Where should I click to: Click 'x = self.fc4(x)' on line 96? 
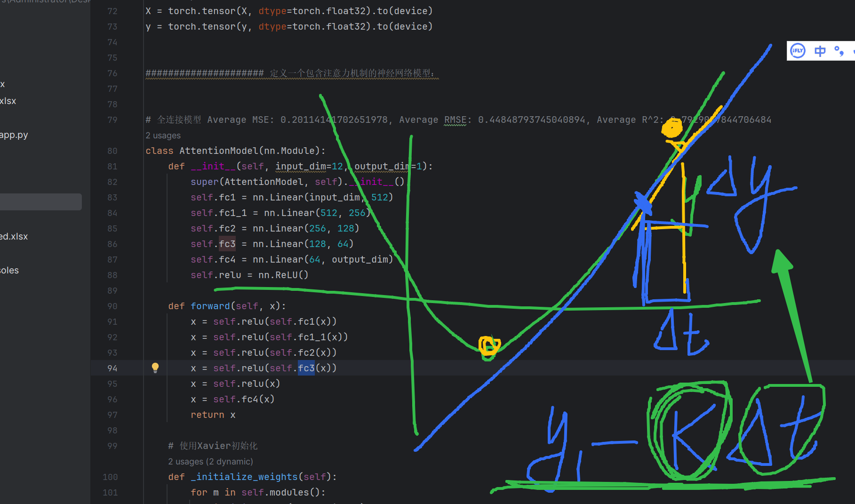[232, 399]
